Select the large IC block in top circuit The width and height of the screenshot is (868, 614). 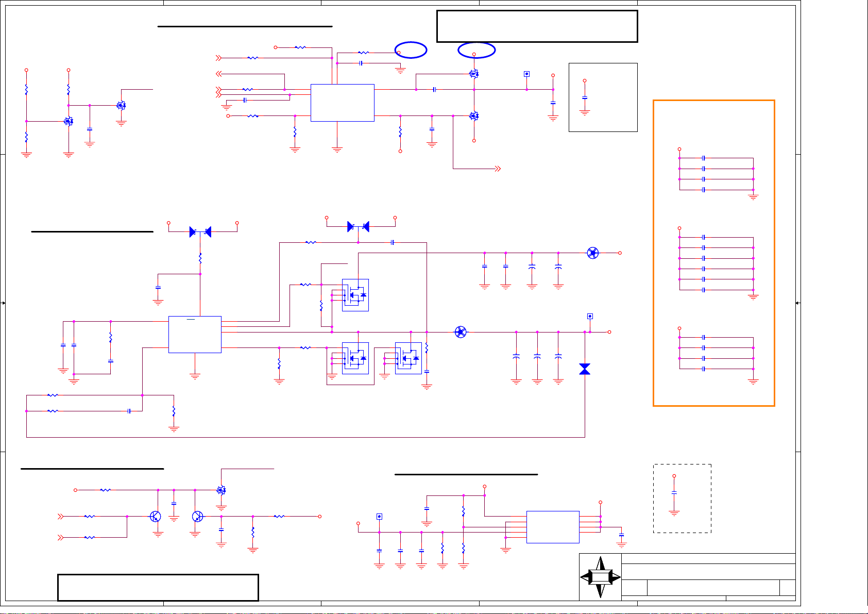(343, 103)
